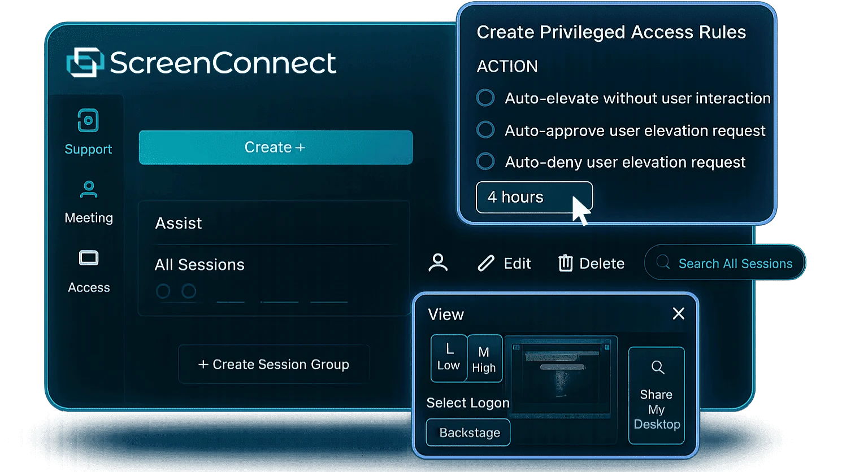Focus the Search All Sessions field
Viewport: 868px width, 472px height.
725,263
